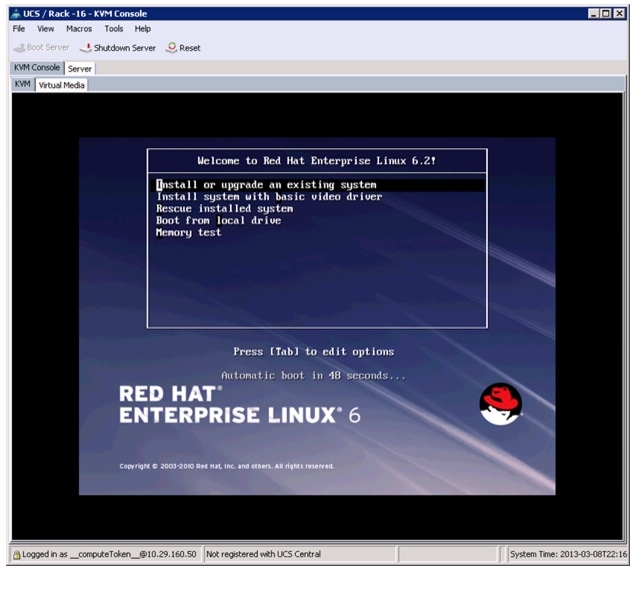Image resolution: width=634 pixels, height=594 pixels.
Task: Open the Macros menu
Action: [x=79, y=29]
